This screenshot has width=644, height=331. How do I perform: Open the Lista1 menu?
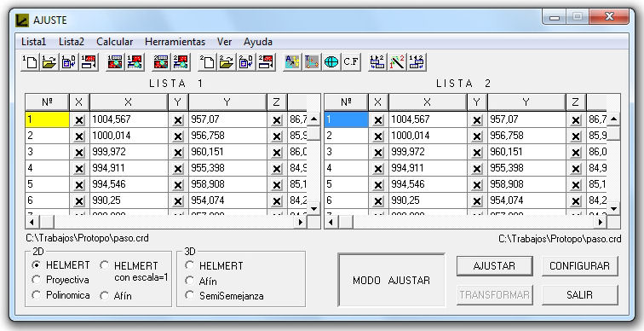pos(34,42)
